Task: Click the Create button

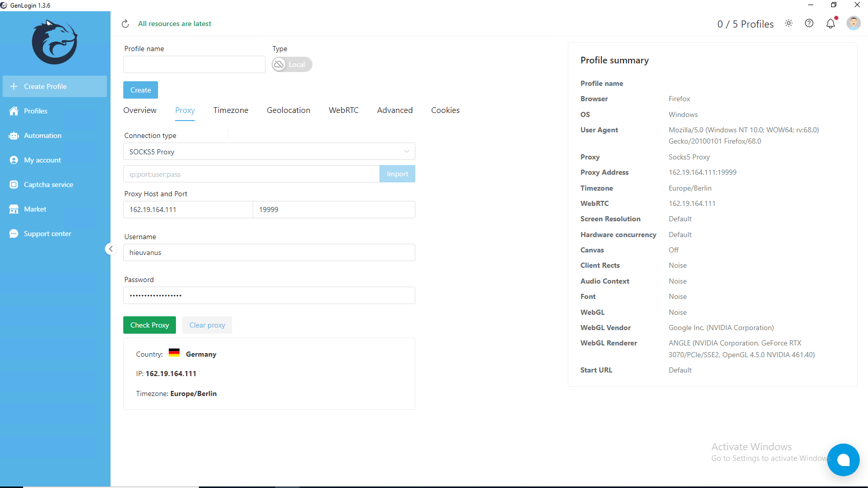Action: [141, 90]
